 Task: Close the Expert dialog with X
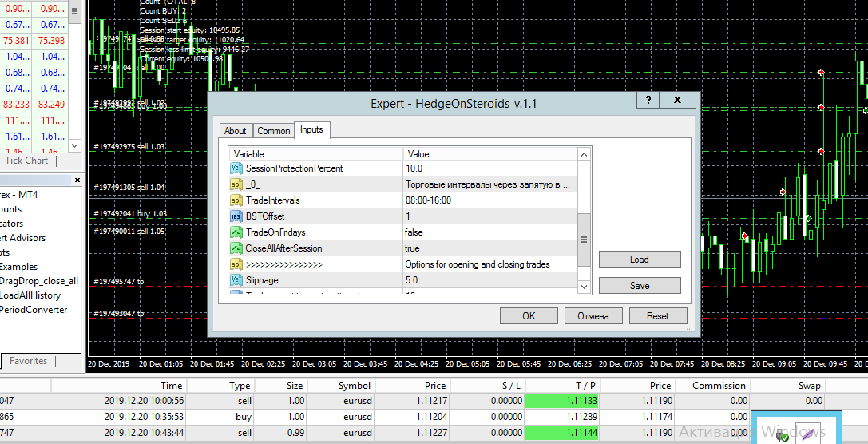click(x=677, y=100)
